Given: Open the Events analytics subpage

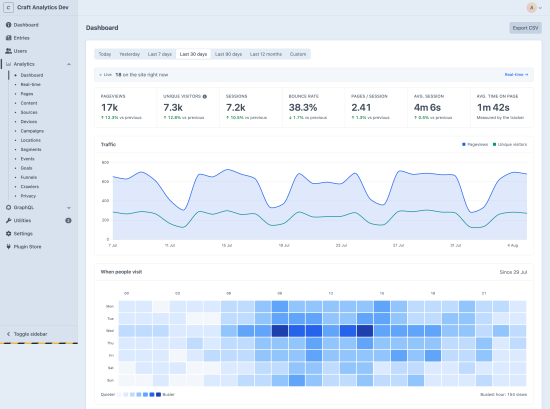Looking at the screenshot, I should pyautogui.click(x=27, y=159).
